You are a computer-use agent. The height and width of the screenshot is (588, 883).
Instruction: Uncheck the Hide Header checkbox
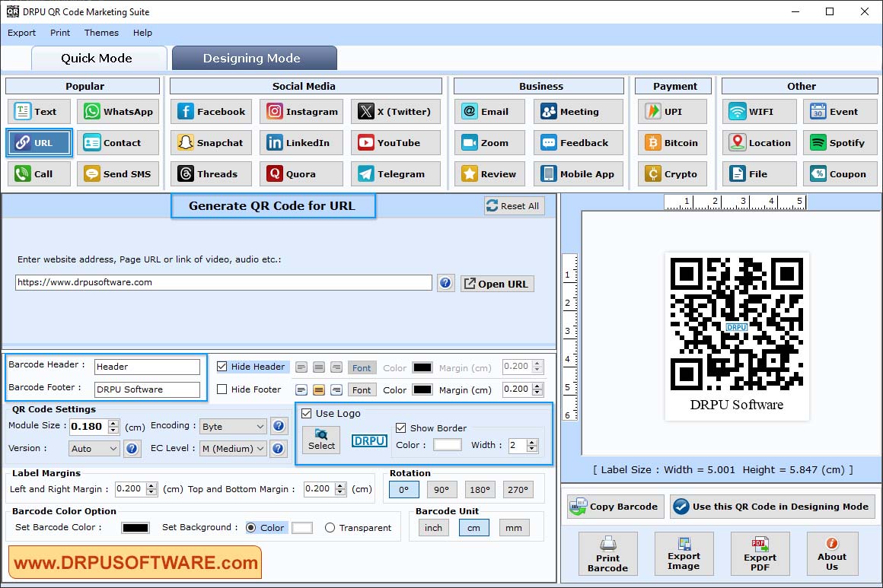pyautogui.click(x=222, y=367)
